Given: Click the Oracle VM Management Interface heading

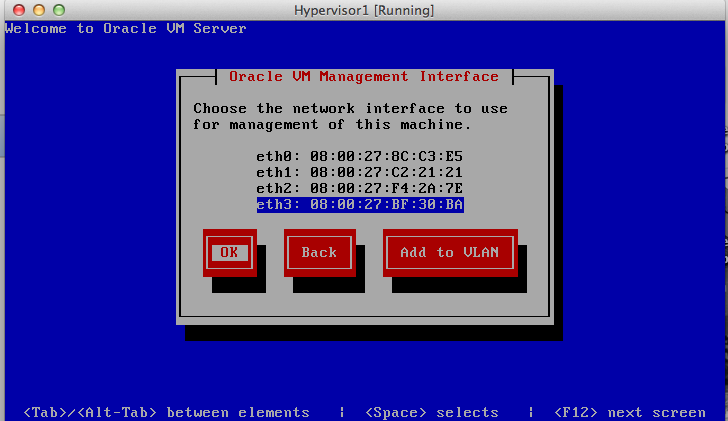Looking at the screenshot, I should (364, 76).
